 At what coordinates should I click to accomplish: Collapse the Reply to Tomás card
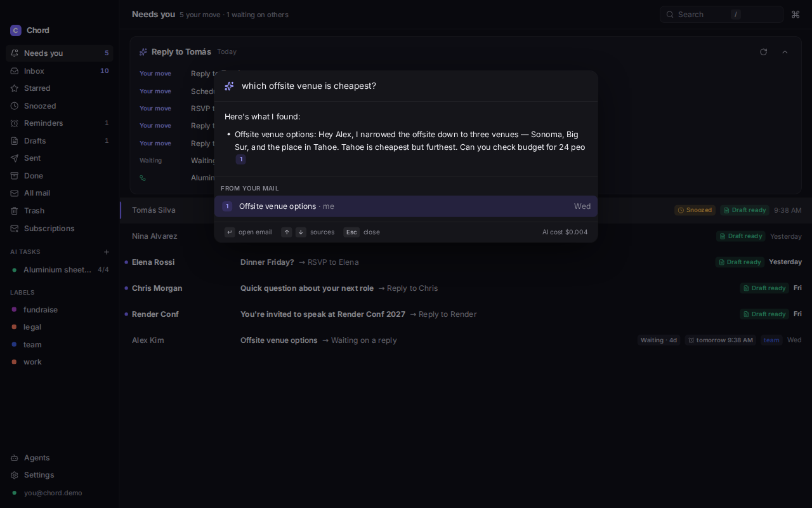(785, 52)
